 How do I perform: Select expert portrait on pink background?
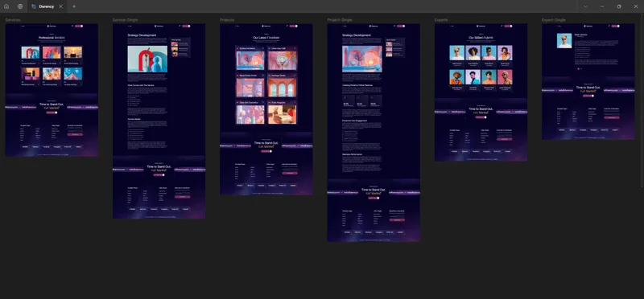point(505,77)
